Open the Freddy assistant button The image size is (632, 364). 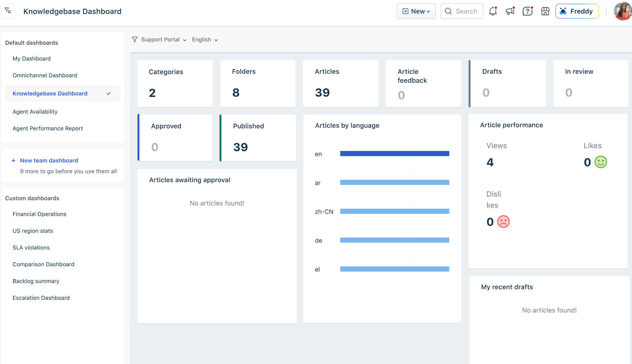pyautogui.click(x=577, y=11)
